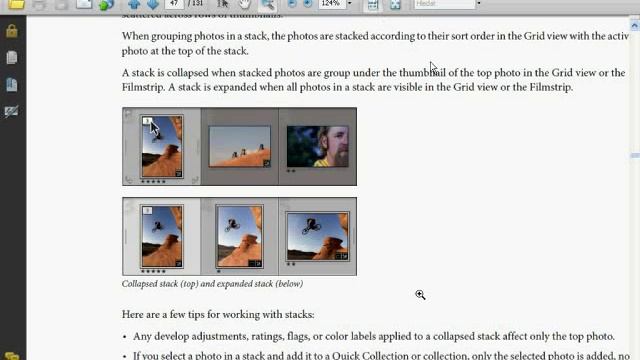640x360 pixels.
Task: Click the scrolling pages view icon
Action: click(x=373, y=4)
